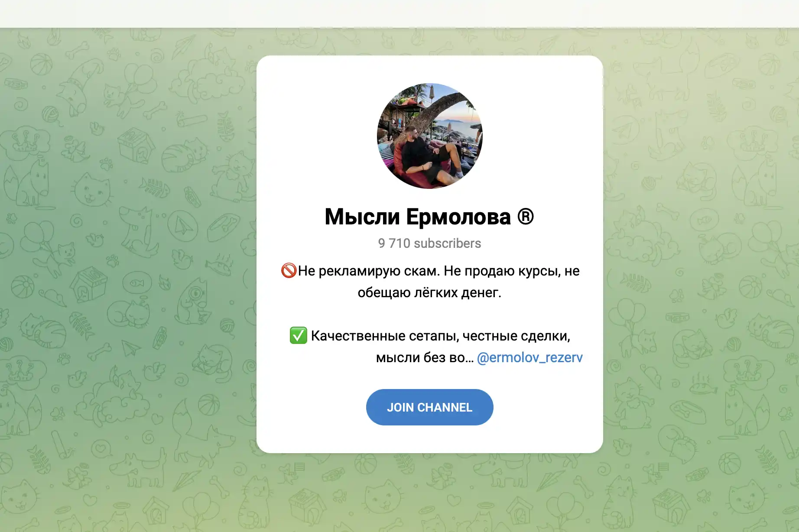
Task: Click the red prohibited sign emoji
Action: 289,270
